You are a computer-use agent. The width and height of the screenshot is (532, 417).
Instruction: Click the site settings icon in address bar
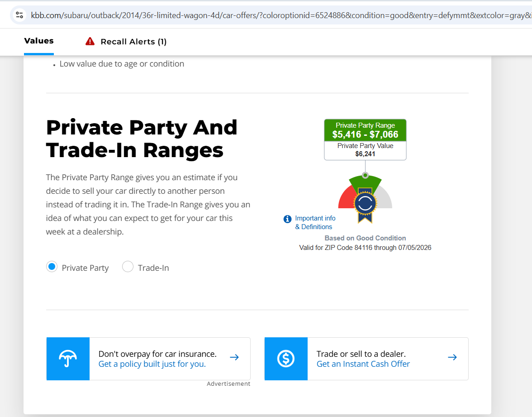pyautogui.click(x=19, y=15)
